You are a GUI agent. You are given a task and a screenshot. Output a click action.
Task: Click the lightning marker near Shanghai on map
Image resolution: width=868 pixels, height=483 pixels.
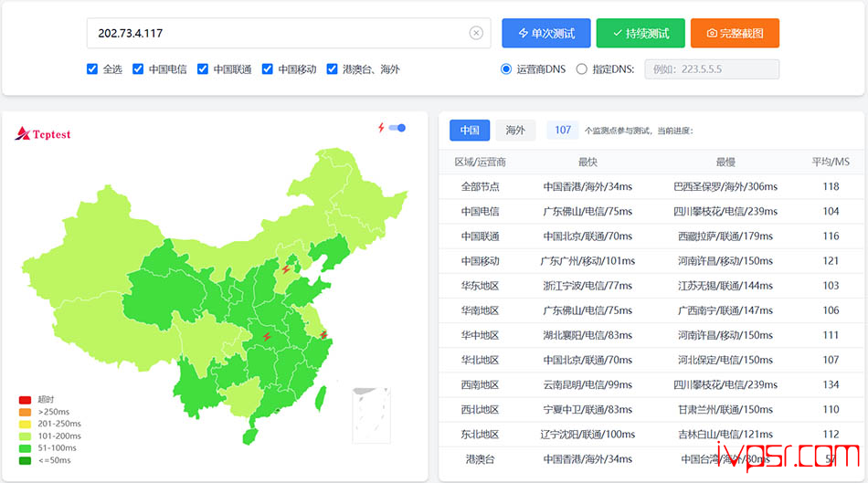[323, 335]
